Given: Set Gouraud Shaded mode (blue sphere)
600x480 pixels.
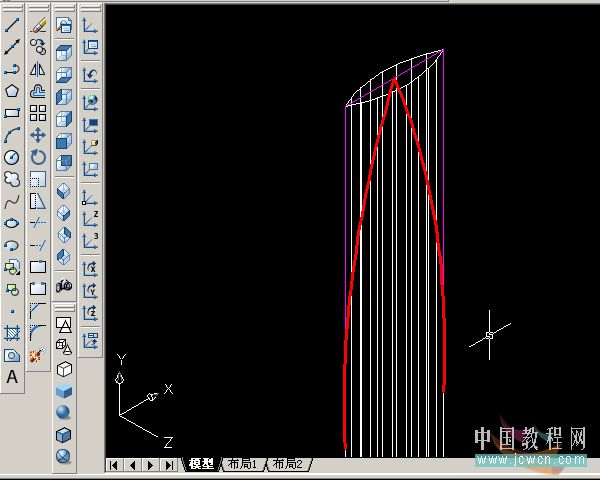Looking at the screenshot, I should (x=64, y=413).
